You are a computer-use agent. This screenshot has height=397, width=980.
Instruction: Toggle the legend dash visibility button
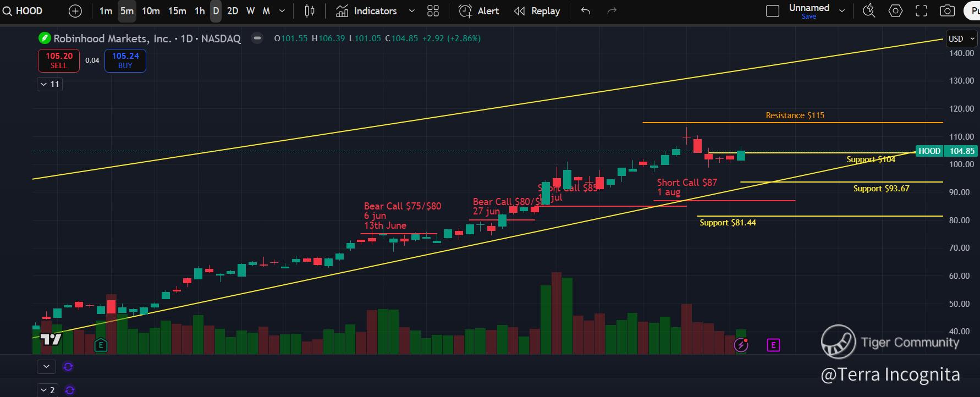tap(256, 38)
